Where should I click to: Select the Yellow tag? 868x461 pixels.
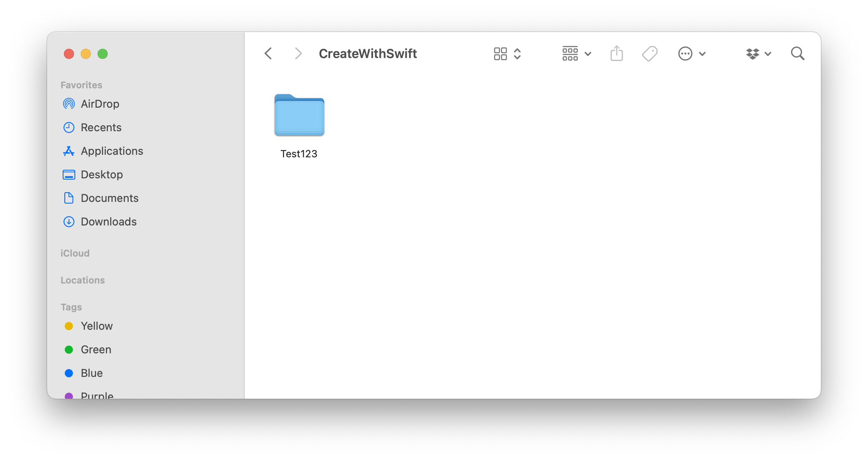97,326
